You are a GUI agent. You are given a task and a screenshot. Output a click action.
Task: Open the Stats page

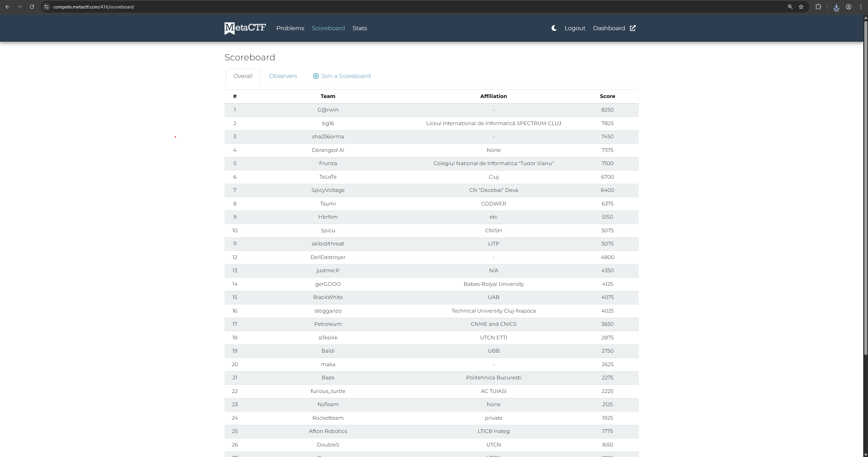pos(360,28)
